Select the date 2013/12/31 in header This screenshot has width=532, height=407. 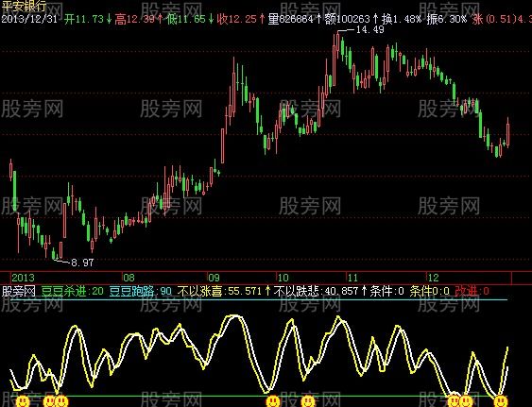pos(29,19)
